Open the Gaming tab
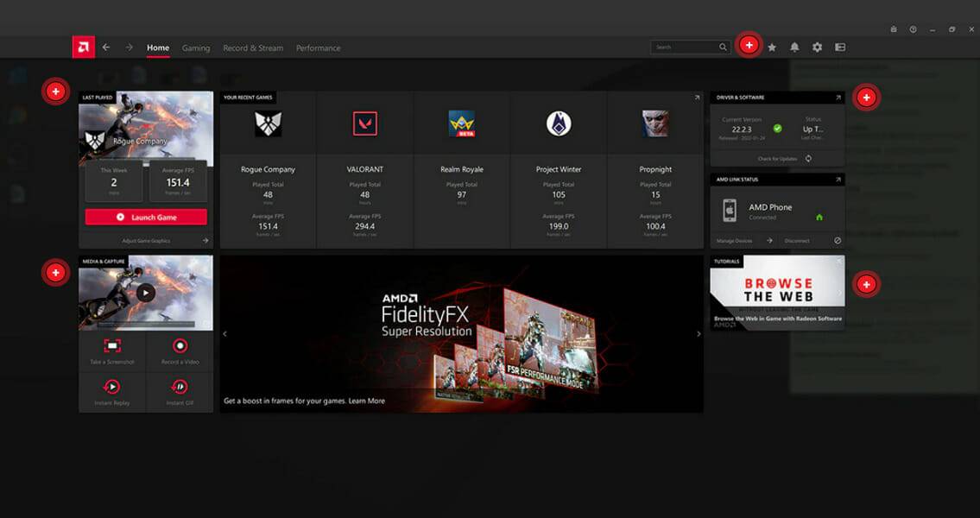 [196, 48]
